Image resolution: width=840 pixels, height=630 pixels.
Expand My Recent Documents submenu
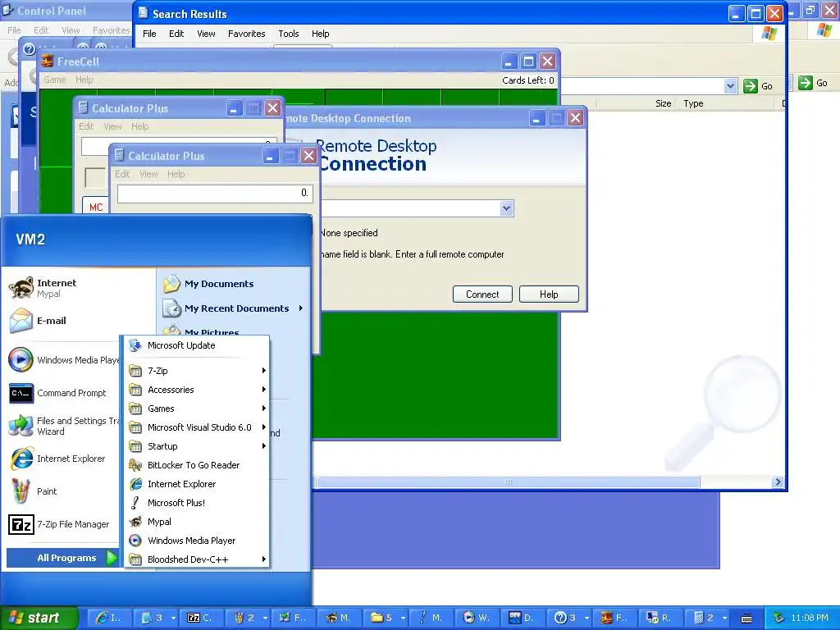234,308
